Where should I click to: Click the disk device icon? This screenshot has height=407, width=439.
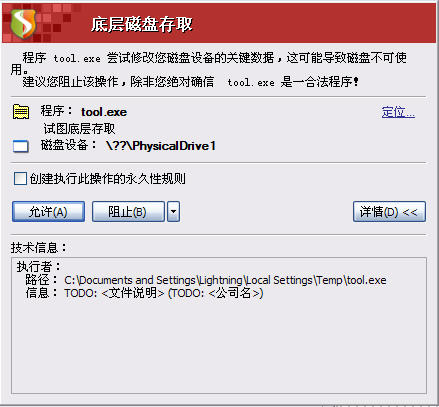click(21, 146)
